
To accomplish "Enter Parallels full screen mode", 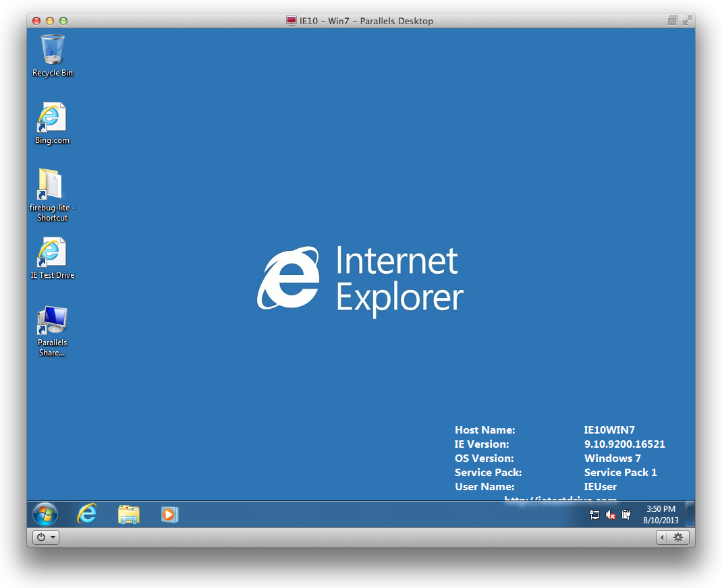I will pyautogui.click(x=688, y=20).
